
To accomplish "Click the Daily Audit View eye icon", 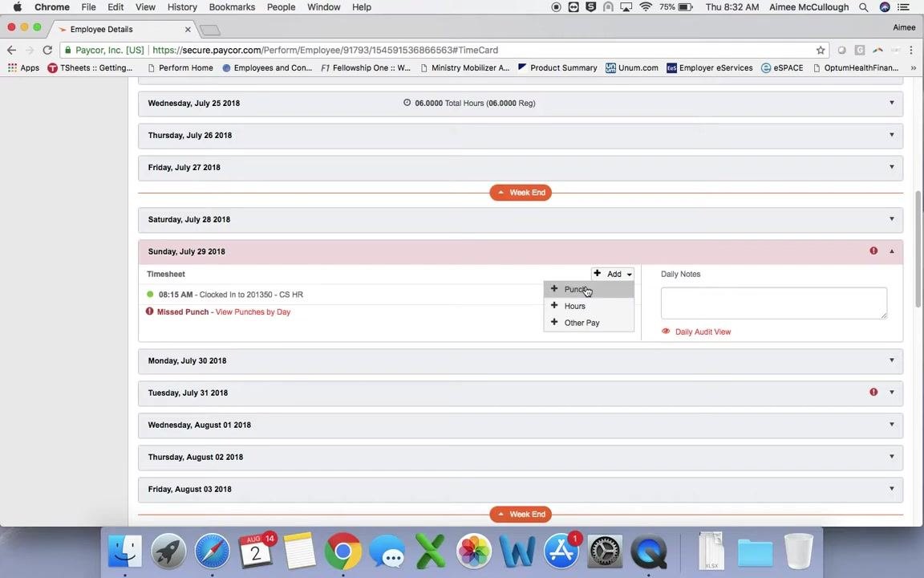I will click(666, 332).
